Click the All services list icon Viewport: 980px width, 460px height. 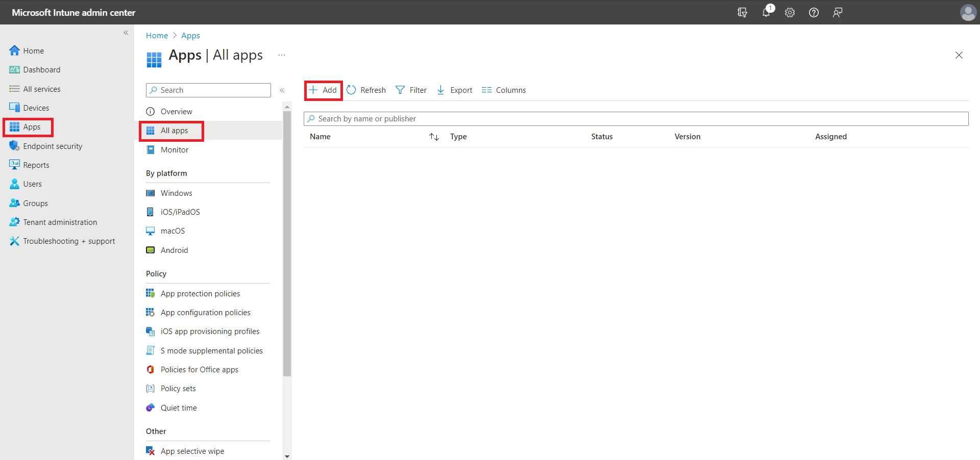coord(14,89)
